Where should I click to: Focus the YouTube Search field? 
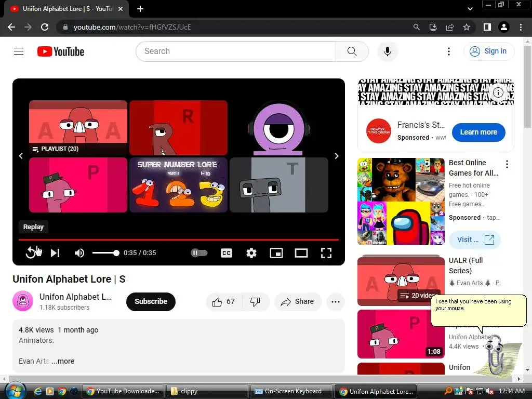(236, 51)
